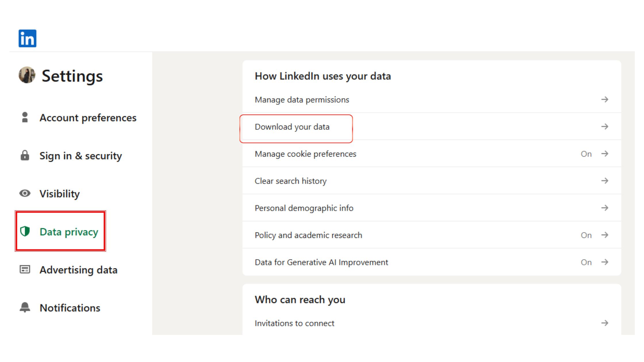This screenshot has width=644, height=362.
Task: Open Manage cookie preferences
Action: coord(432,154)
